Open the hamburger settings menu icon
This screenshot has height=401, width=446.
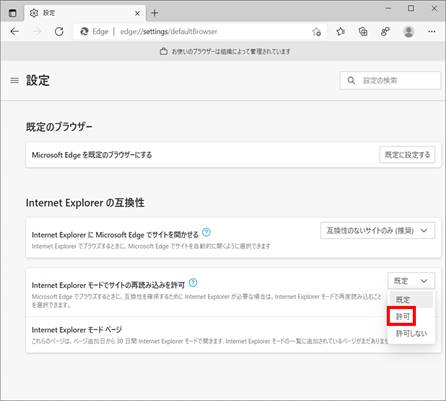[15, 80]
